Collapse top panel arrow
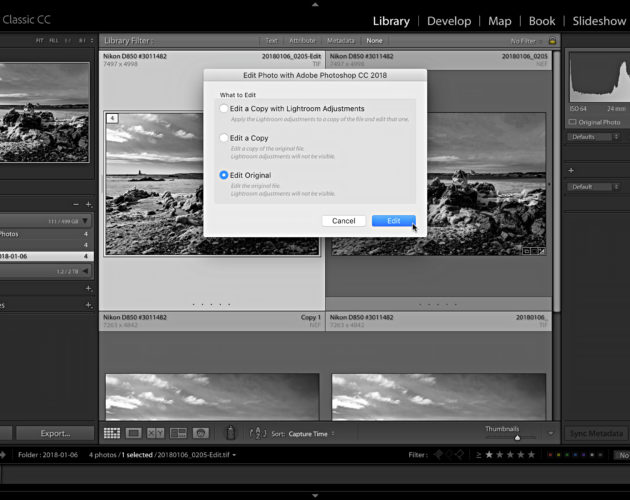The image size is (630, 500). pyautogui.click(x=315, y=4)
